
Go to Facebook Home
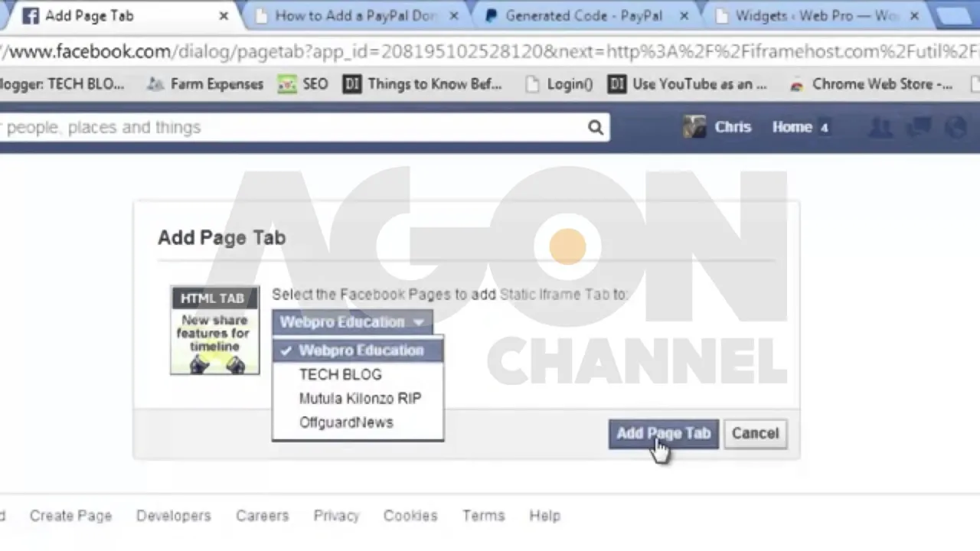pos(792,127)
